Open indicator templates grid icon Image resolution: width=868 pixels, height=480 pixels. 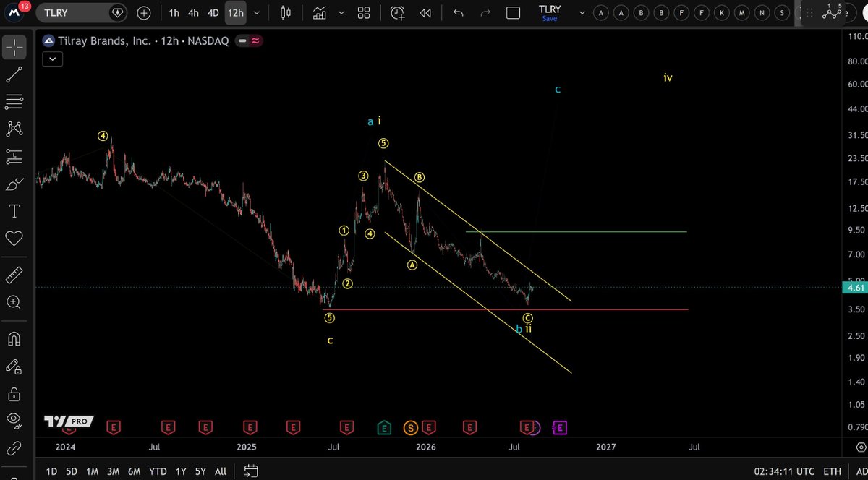point(364,13)
